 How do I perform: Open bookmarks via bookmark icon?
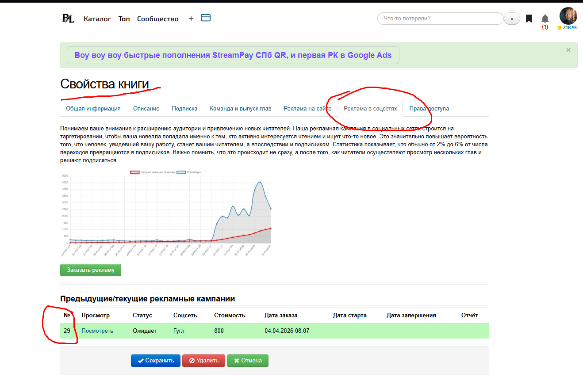tap(529, 19)
